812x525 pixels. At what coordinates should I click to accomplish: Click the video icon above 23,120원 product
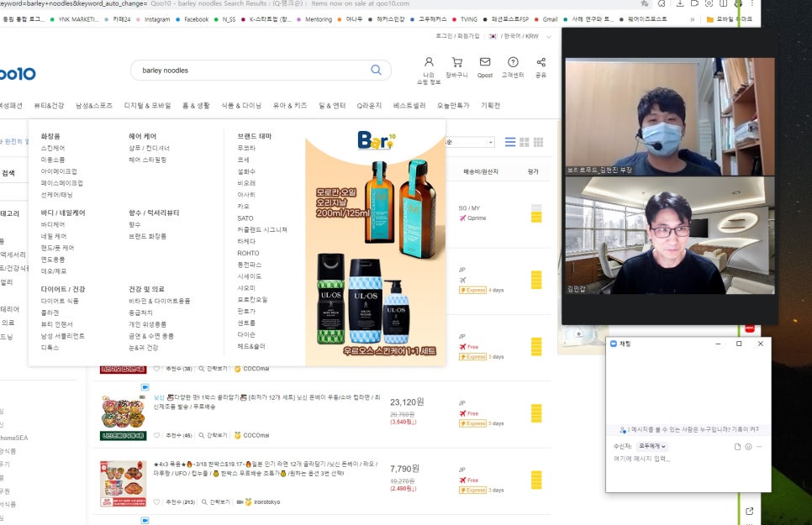(145, 386)
